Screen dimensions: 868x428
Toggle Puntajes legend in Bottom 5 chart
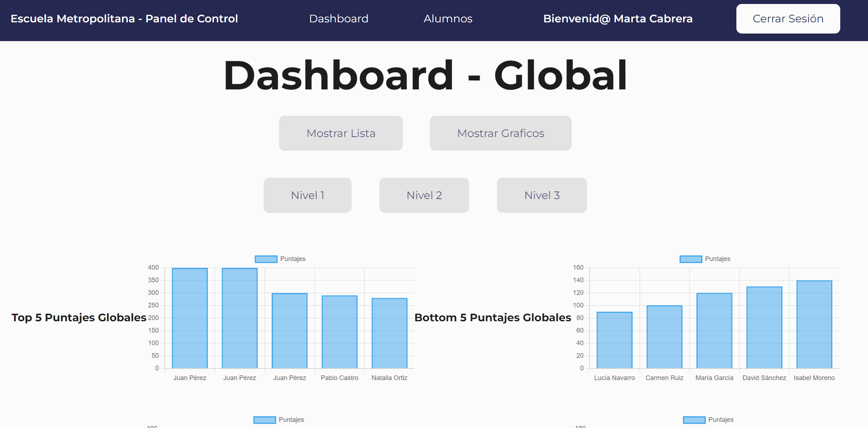coord(705,259)
